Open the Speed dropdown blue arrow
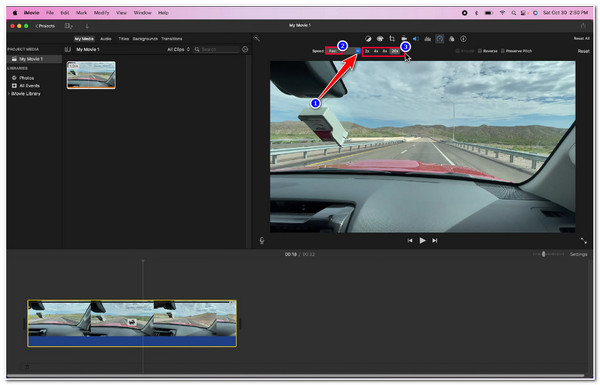 click(x=358, y=51)
